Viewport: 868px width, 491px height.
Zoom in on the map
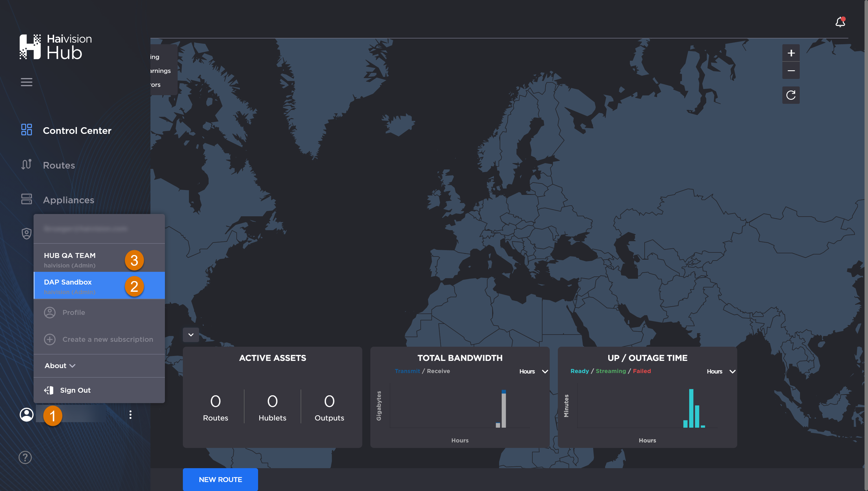coord(791,53)
